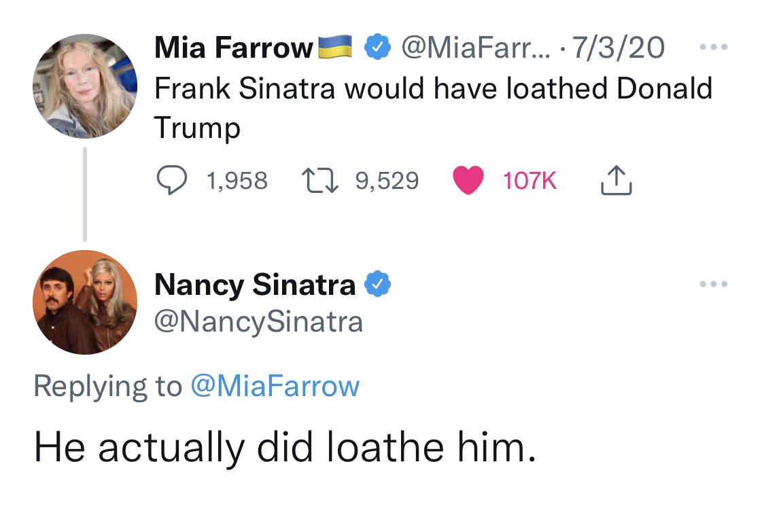764x532 pixels.
Task: Click the 7/3/20 tweet timestamp
Action: click(x=619, y=48)
